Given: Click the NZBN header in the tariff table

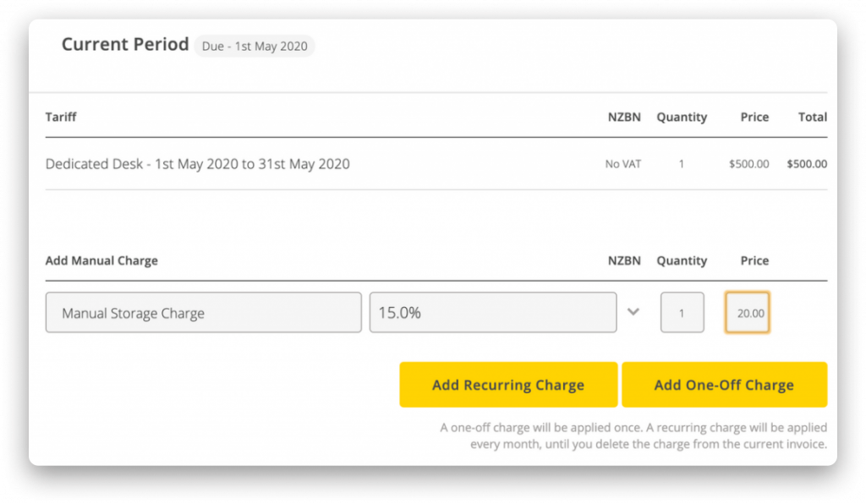Looking at the screenshot, I should [x=624, y=117].
